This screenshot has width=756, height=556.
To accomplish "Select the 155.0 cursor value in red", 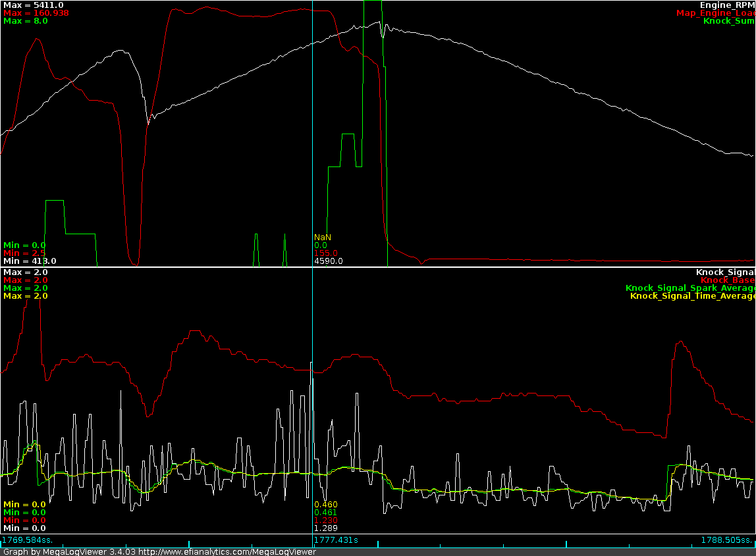I will [325, 253].
